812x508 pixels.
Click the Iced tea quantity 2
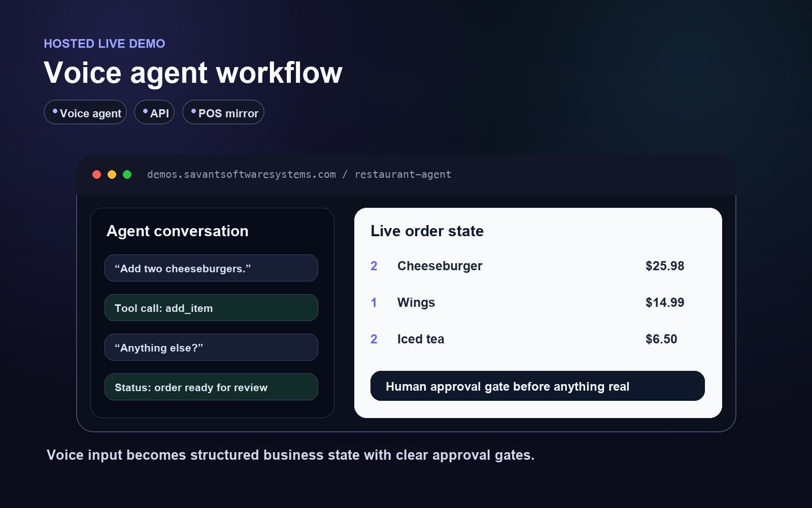coord(374,339)
